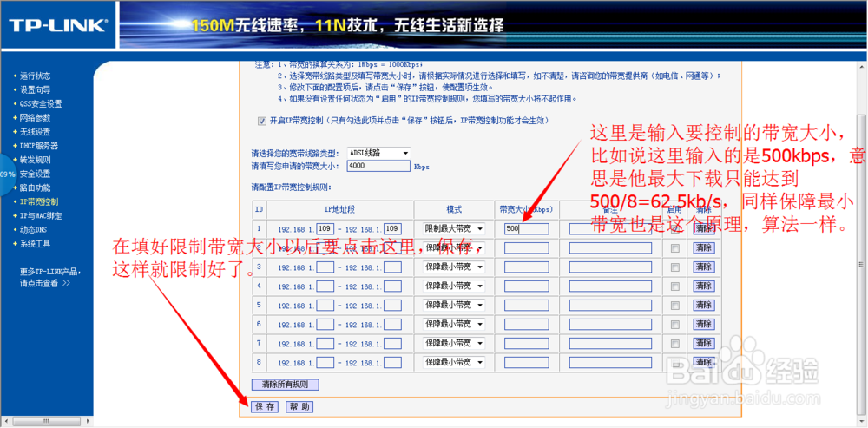Image resolution: width=868 pixels, height=428 pixels.
Task: Click row 4 end IP field
Action: tap(392, 286)
